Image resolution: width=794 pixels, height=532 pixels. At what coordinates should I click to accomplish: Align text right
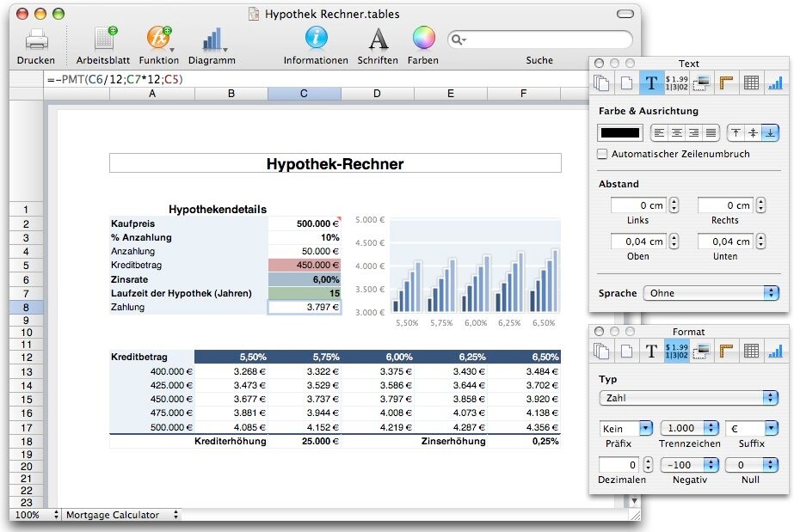pos(693,133)
